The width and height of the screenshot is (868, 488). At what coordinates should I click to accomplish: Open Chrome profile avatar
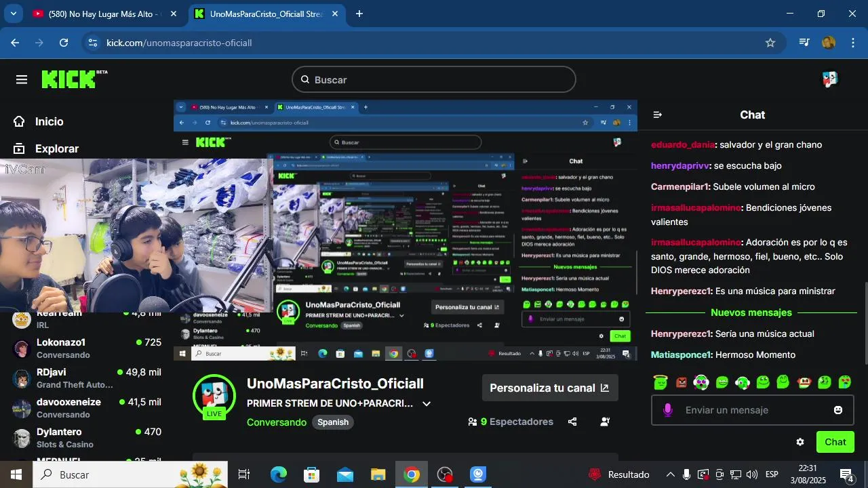[x=829, y=43]
